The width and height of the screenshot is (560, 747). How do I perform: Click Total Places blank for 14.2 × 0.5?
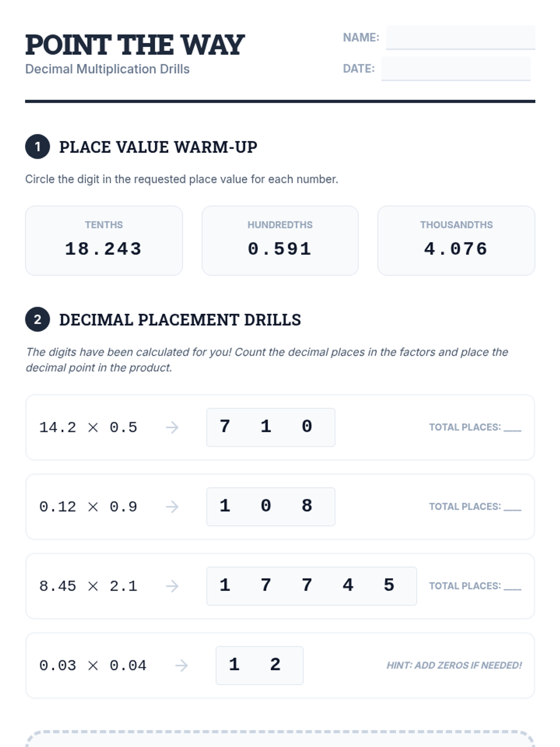512,429
